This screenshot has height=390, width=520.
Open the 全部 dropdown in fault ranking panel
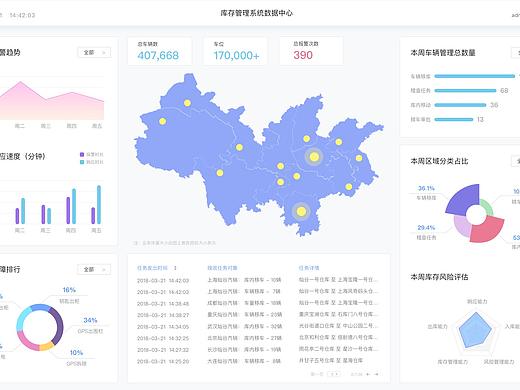pyautogui.click(x=94, y=269)
